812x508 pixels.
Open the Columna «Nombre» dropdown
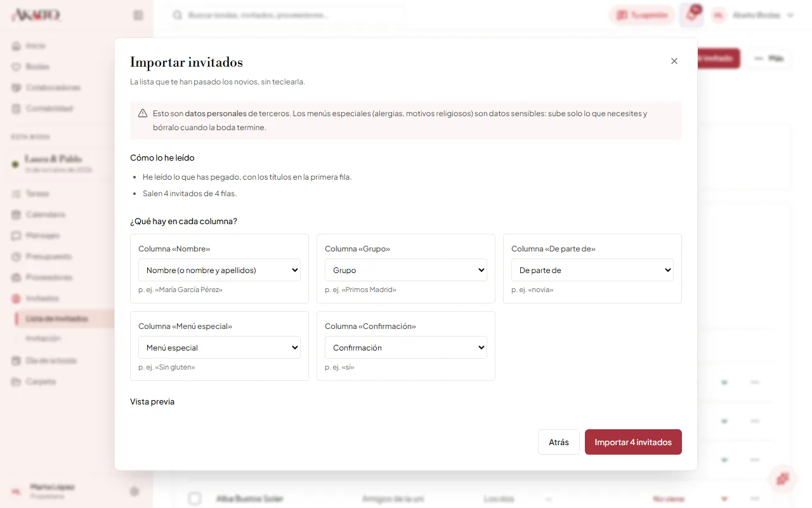pos(219,270)
